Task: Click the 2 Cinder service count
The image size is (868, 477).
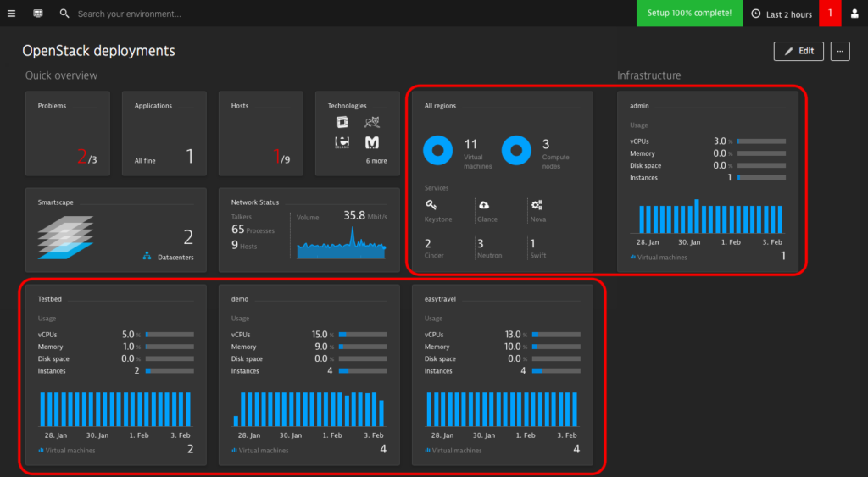Action: [435, 248]
